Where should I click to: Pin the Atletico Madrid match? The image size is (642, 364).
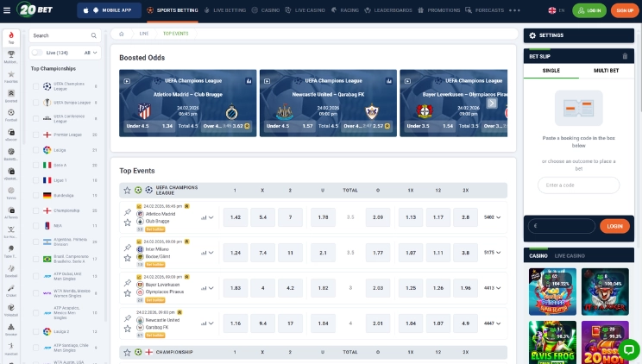128,212
